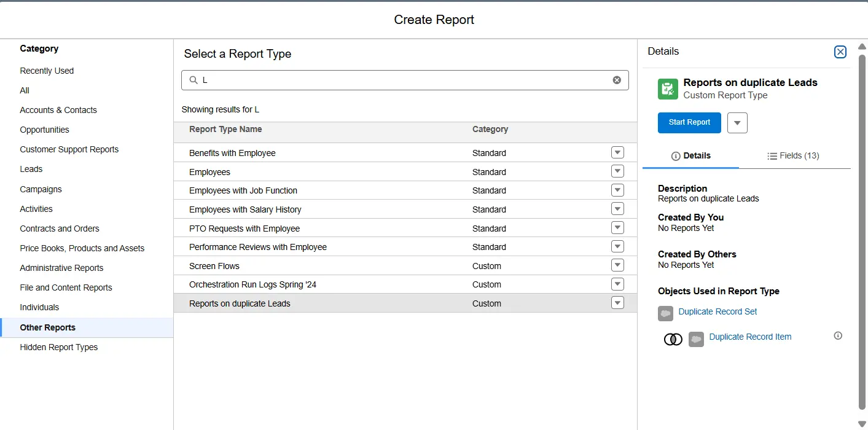Click the Duplicate Record Item object icon
The width and height of the screenshot is (868, 430).
pos(696,339)
